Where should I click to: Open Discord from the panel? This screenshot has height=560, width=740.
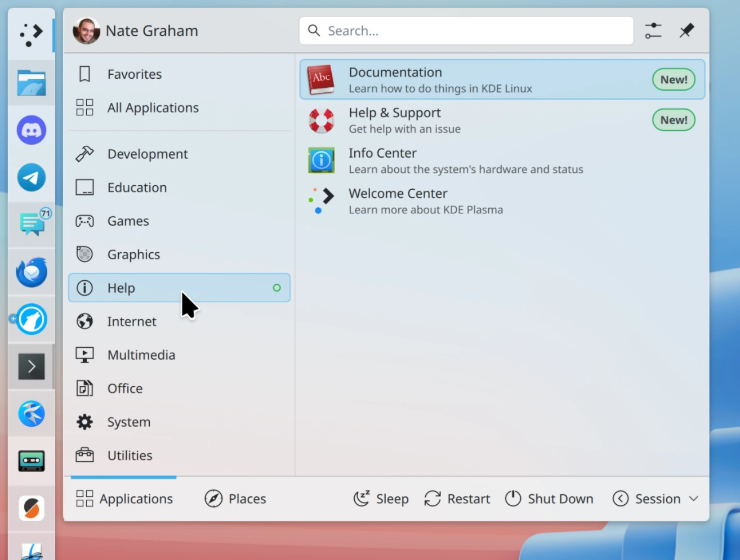31,130
